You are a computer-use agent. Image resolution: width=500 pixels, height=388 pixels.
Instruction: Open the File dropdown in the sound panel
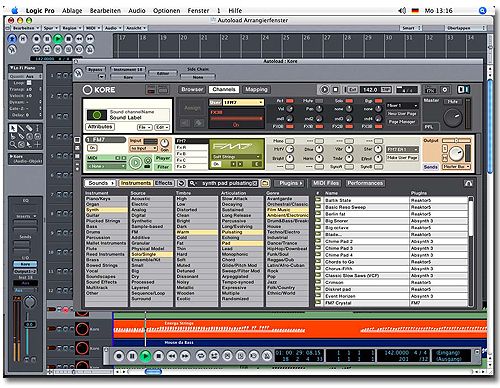[x=145, y=127]
